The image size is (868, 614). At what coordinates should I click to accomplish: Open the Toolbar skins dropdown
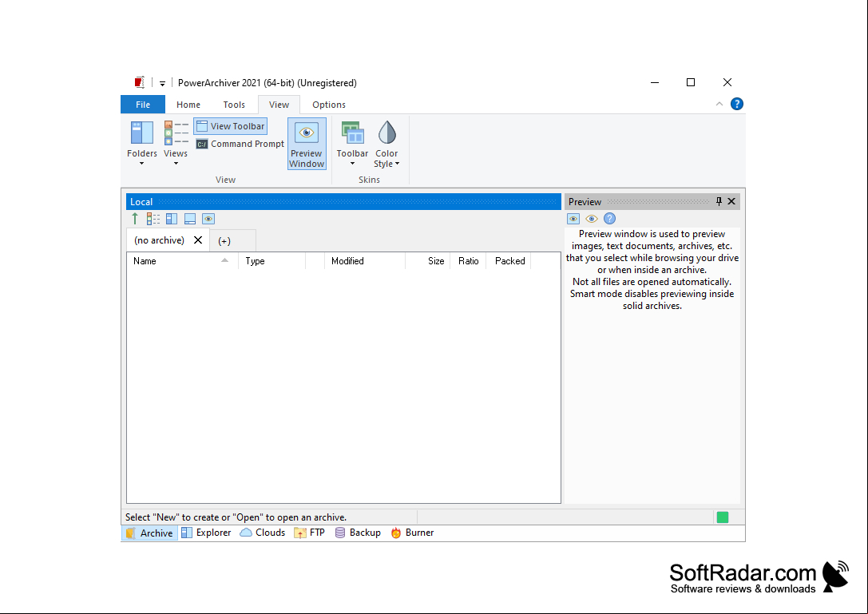[352, 144]
